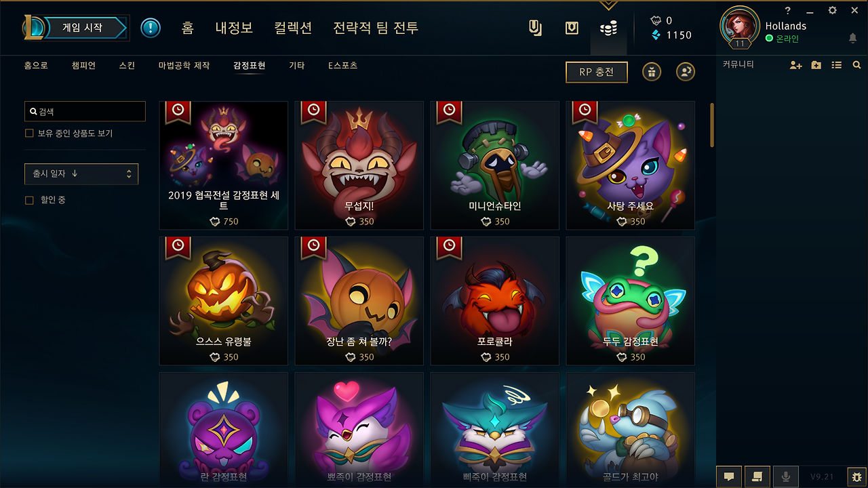
Task: Open the Loot icon in top bar
Action: 572,28
